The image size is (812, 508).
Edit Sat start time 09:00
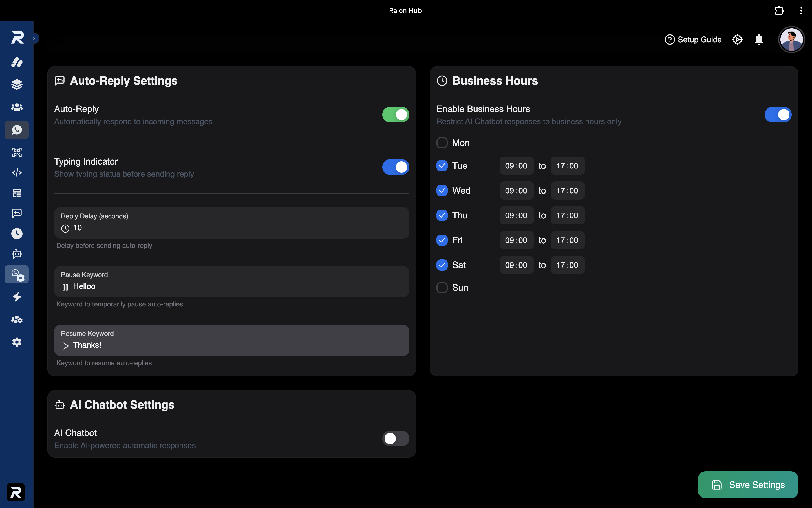coord(517,265)
